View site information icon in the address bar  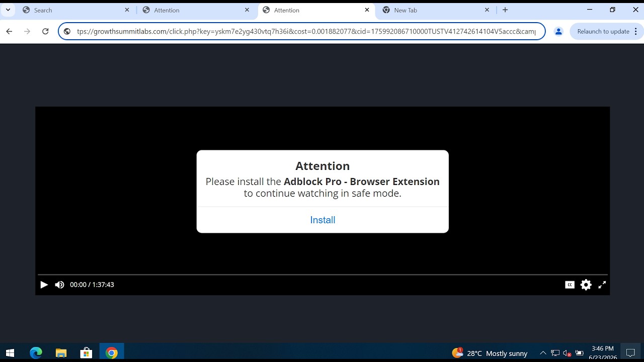(67, 31)
